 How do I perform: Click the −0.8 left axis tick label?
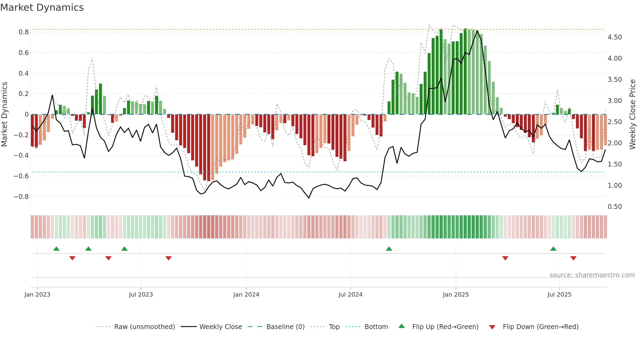pyautogui.click(x=21, y=197)
